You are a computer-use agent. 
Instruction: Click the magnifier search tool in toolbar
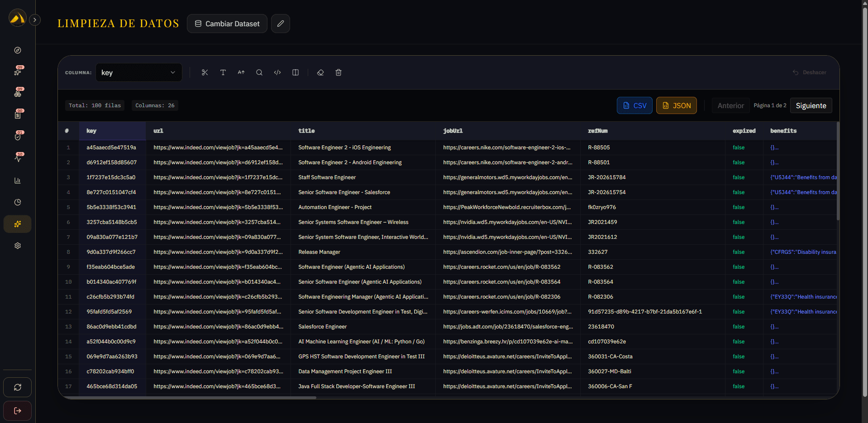[259, 72]
